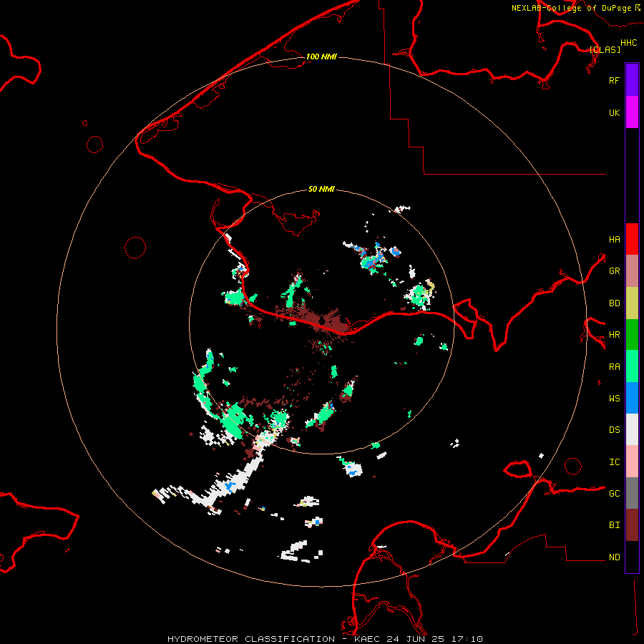This screenshot has height=644, width=644.
Task: Click the '17:10' timestamp text
Action: (x=466, y=639)
